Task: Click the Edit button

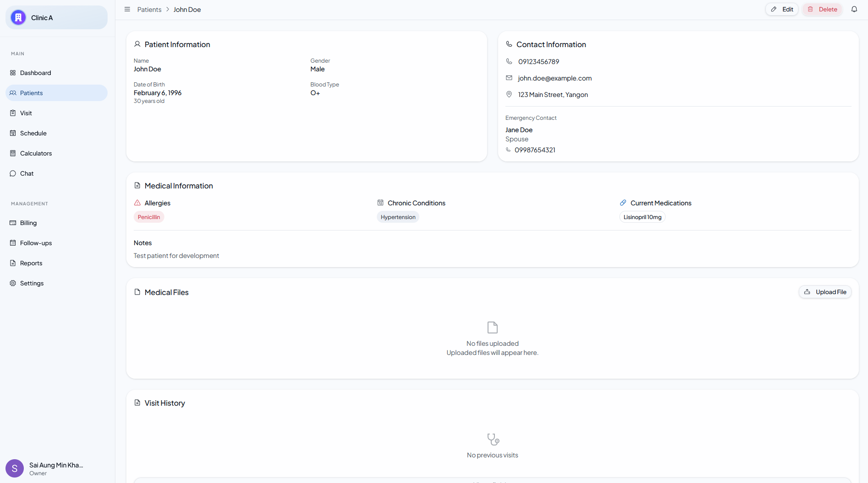Action: [782, 9]
